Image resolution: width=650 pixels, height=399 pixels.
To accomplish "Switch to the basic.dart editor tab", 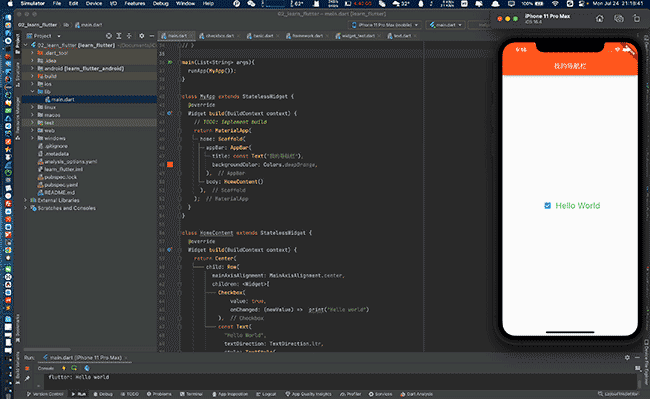I will pyautogui.click(x=263, y=36).
